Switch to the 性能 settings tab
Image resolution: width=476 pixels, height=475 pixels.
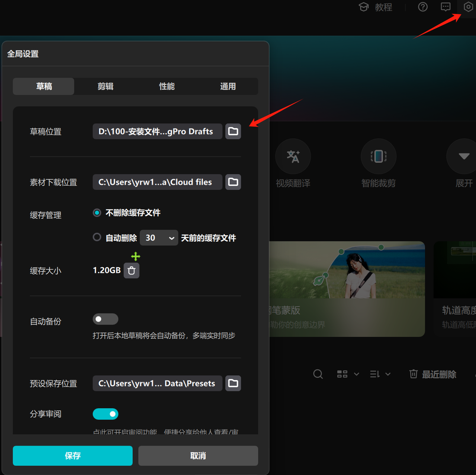click(x=166, y=86)
